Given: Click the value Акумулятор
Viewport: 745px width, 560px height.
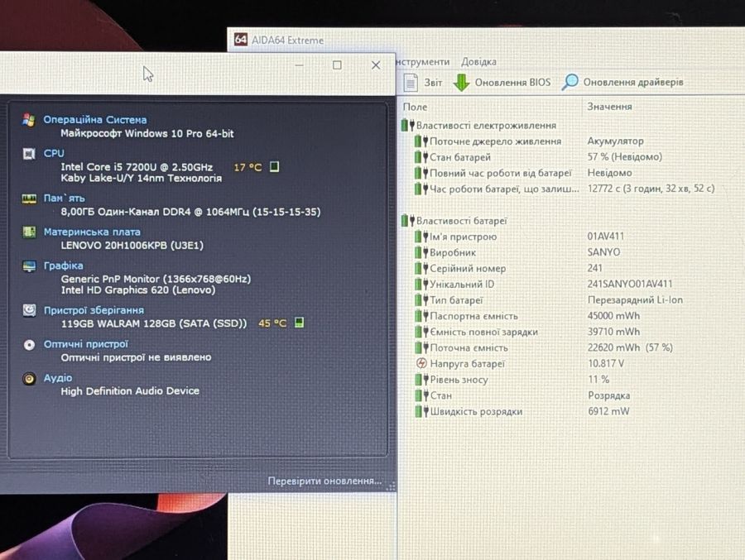Looking at the screenshot, I should [x=615, y=141].
